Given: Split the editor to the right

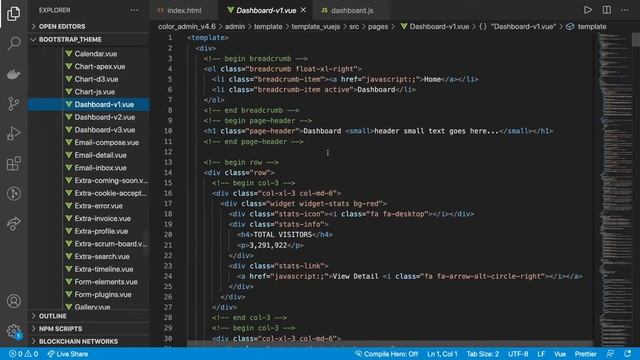Looking at the screenshot, I should pyautogui.click(x=607, y=10).
